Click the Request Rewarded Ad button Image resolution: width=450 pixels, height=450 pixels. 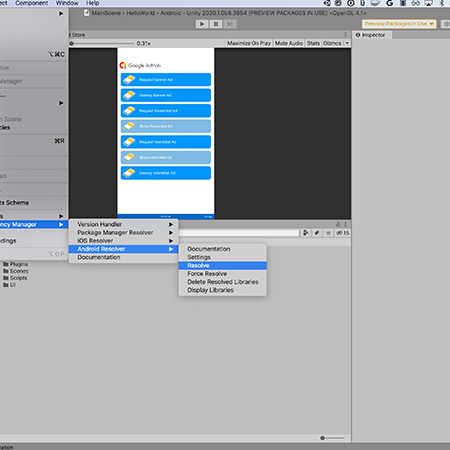pyautogui.click(x=166, y=111)
